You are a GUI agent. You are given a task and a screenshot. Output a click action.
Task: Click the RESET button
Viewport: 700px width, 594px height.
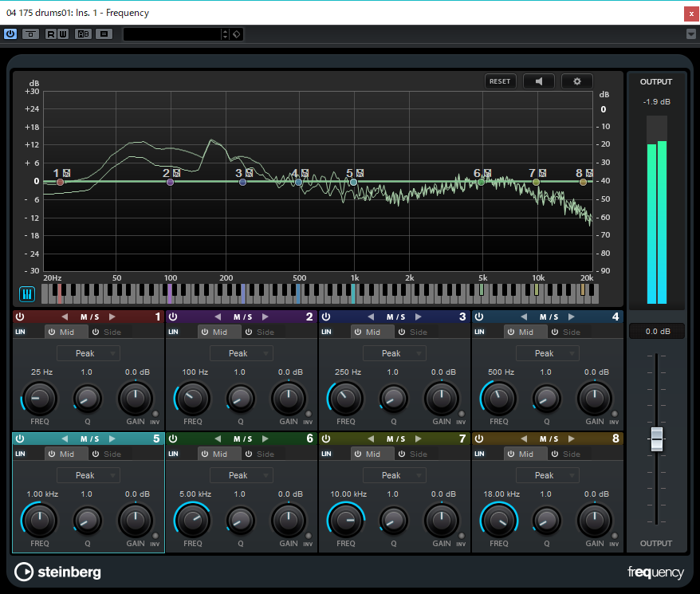coord(500,81)
